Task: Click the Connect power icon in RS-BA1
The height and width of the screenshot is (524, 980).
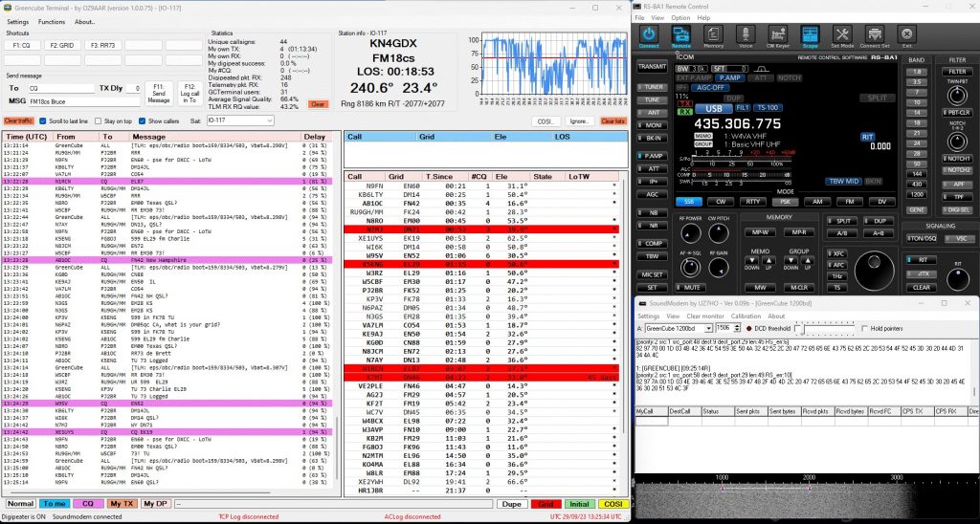Action: point(649,34)
